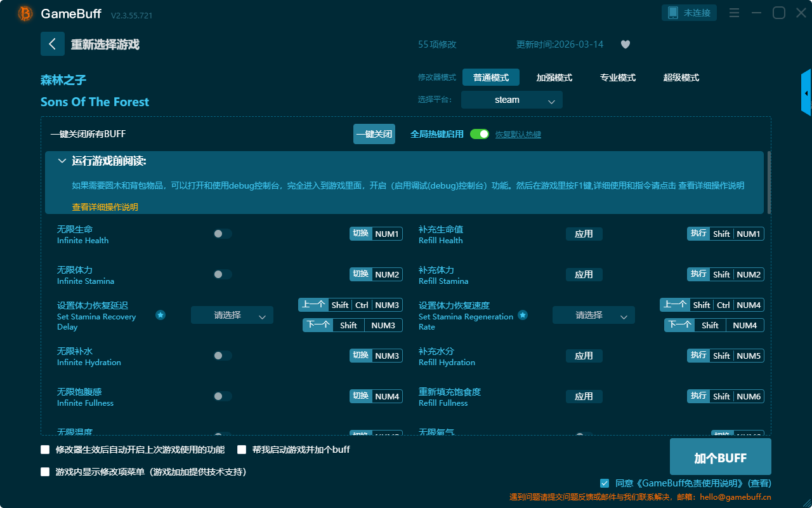Image resolution: width=812 pixels, height=508 pixels.
Task: Click star icon beside Set Stamina Recovery Delay
Action: coord(160,315)
